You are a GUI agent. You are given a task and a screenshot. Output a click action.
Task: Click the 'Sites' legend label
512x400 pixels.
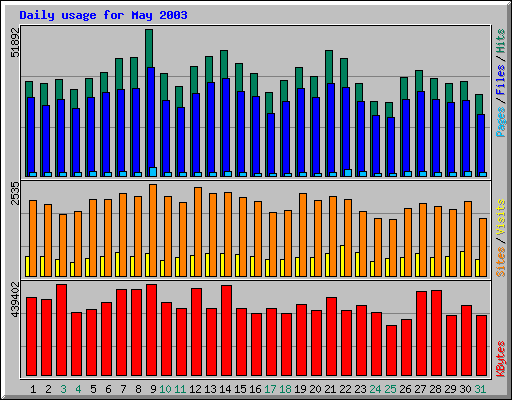pos(500,262)
